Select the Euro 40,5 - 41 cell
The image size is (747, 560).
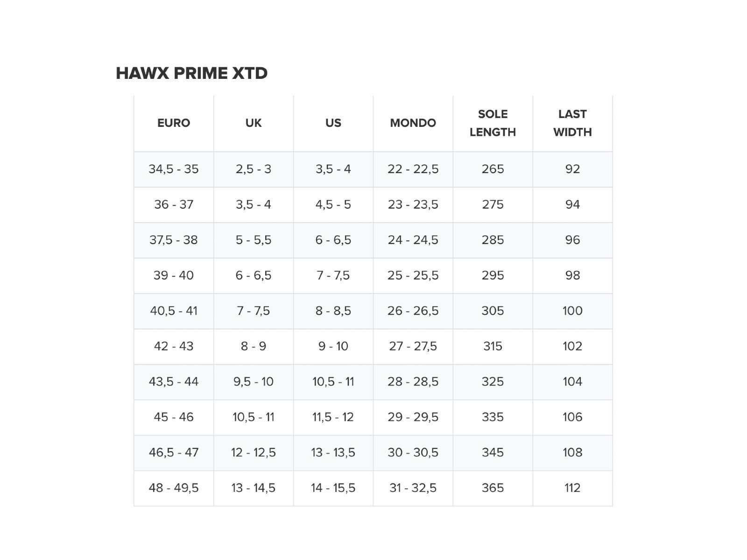[x=174, y=311]
